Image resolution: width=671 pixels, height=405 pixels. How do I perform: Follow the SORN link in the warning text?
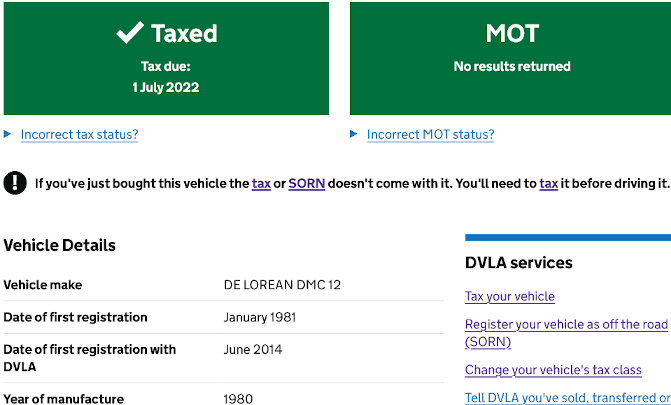click(307, 183)
